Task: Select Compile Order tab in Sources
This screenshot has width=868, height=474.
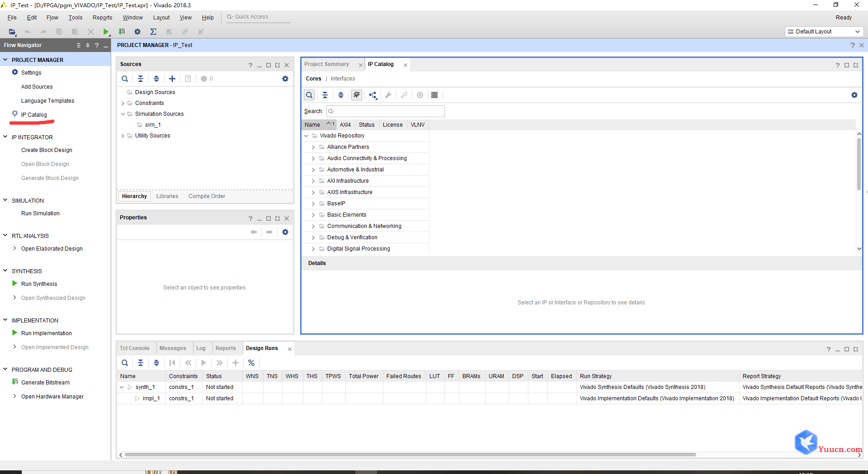Action: coord(207,196)
